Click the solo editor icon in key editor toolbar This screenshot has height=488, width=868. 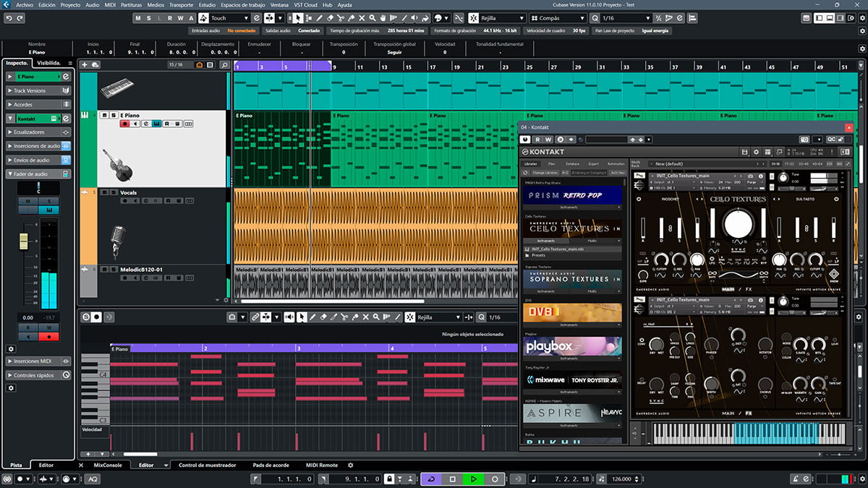[86, 317]
